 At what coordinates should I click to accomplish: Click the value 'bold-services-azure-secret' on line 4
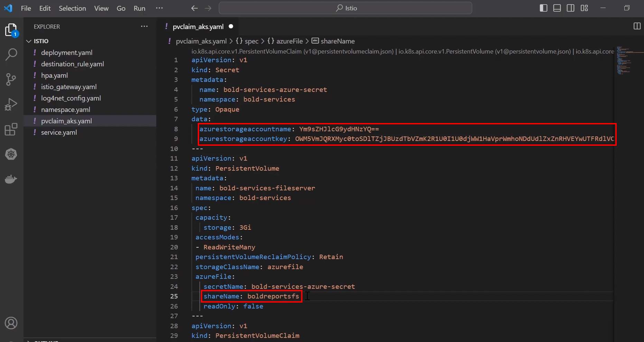click(275, 89)
